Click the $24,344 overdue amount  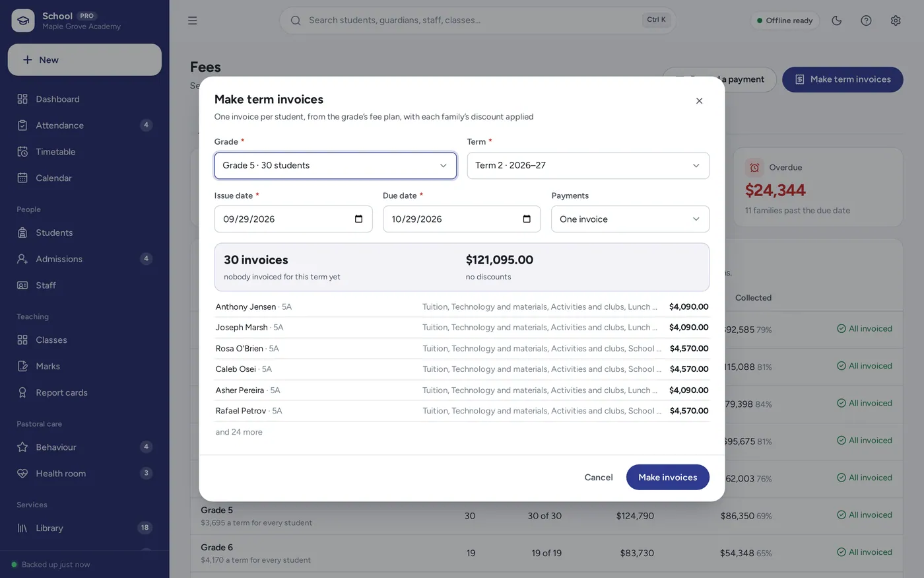pyautogui.click(x=775, y=190)
